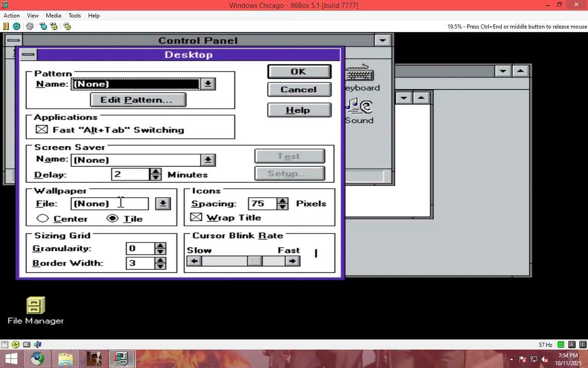Click the scroll lock indicator at status bar end
The height and width of the screenshot is (368, 588).
coord(583,345)
